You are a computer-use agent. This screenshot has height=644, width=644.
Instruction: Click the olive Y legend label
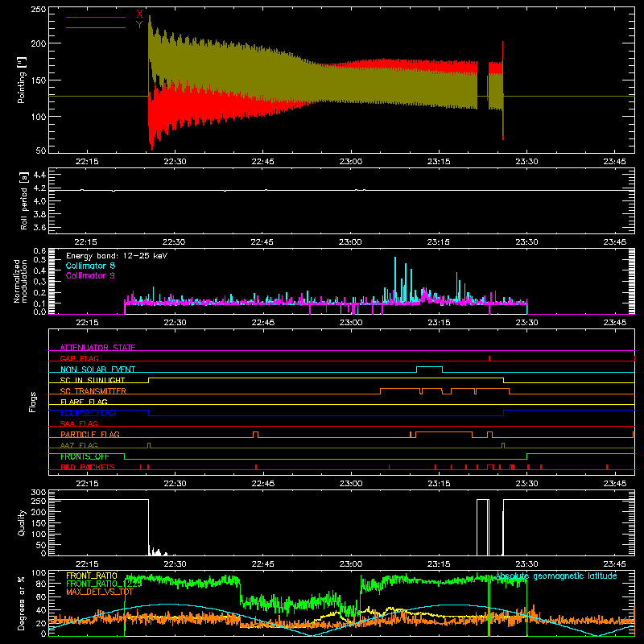(139, 25)
